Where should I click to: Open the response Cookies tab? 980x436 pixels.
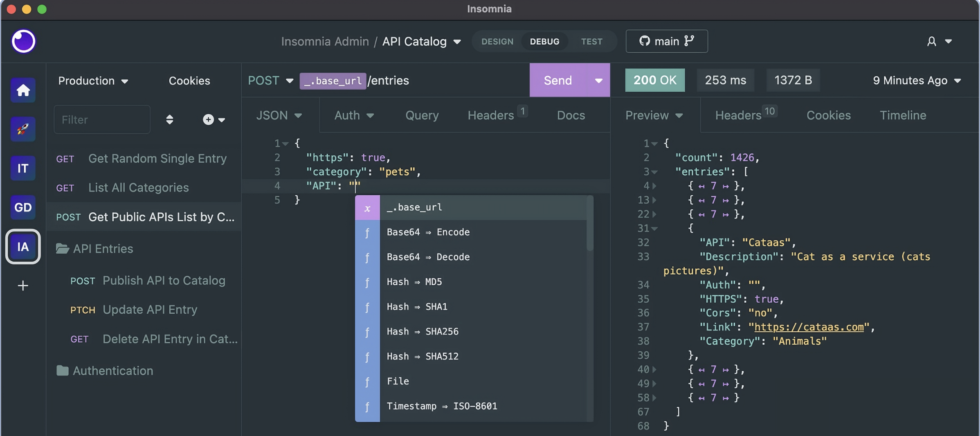click(x=828, y=115)
